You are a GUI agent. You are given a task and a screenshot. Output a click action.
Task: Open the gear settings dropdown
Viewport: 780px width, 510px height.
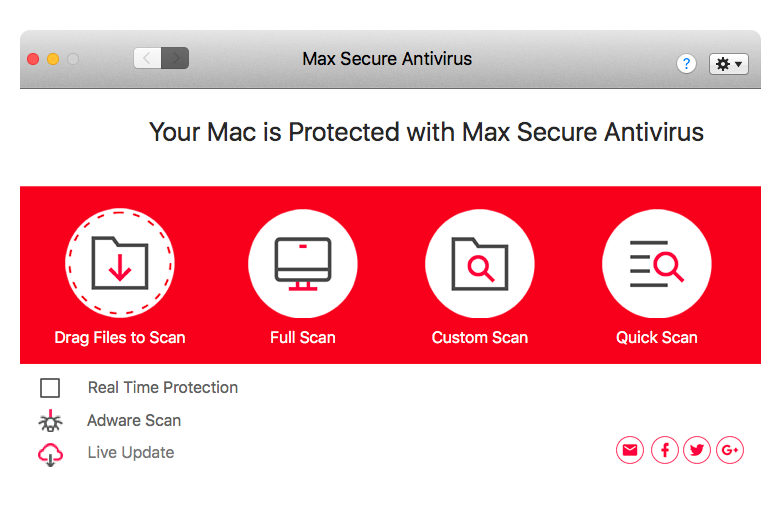click(729, 64)
